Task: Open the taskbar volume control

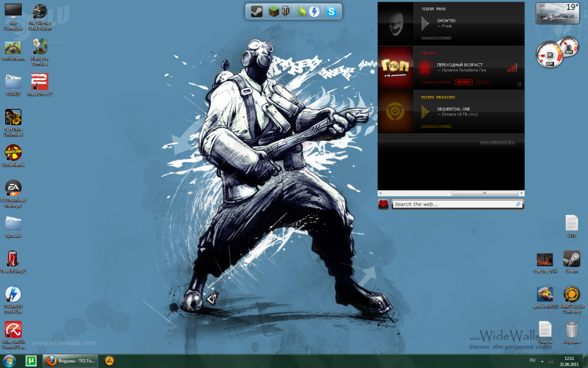Action: coord(551,361)
